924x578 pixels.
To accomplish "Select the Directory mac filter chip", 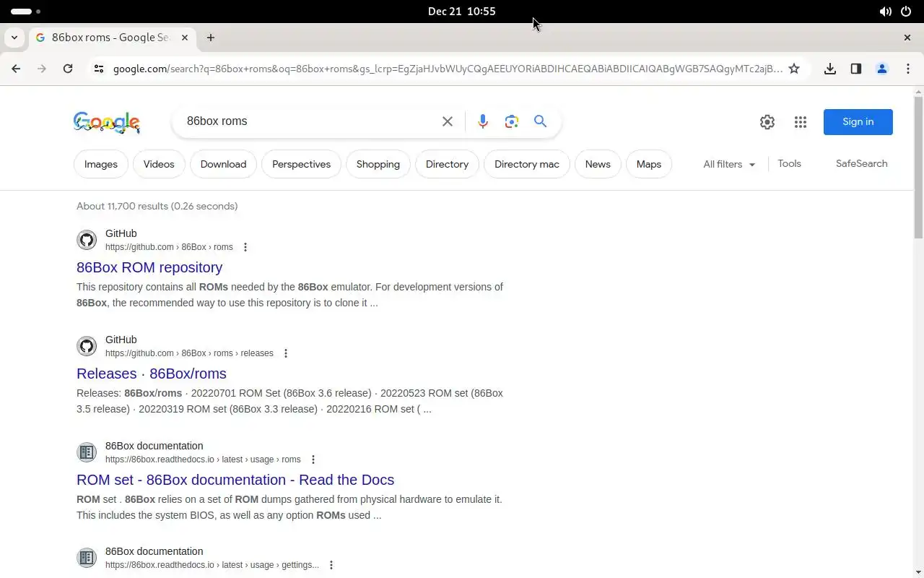I will coord(527,164).
